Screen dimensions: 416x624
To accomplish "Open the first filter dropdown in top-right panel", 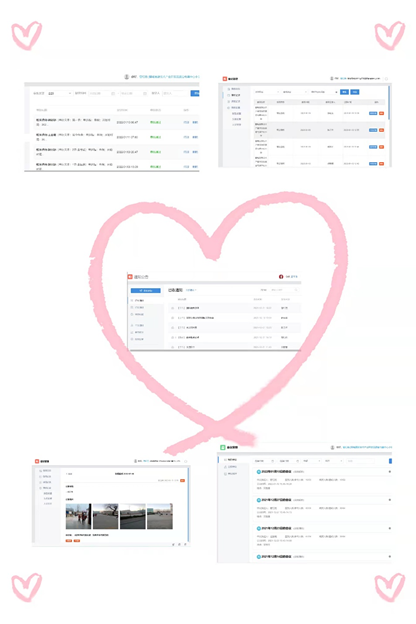I will (x=267, y=92).
